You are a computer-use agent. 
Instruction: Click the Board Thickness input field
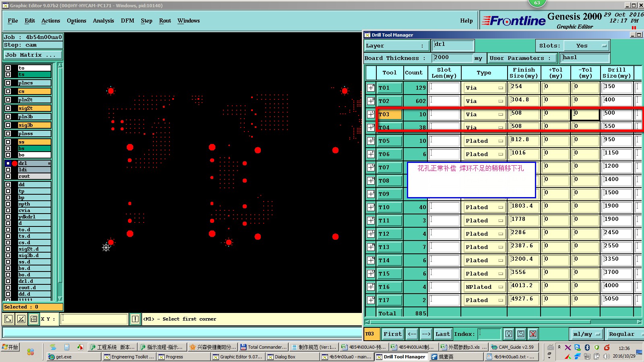point(452,58)
